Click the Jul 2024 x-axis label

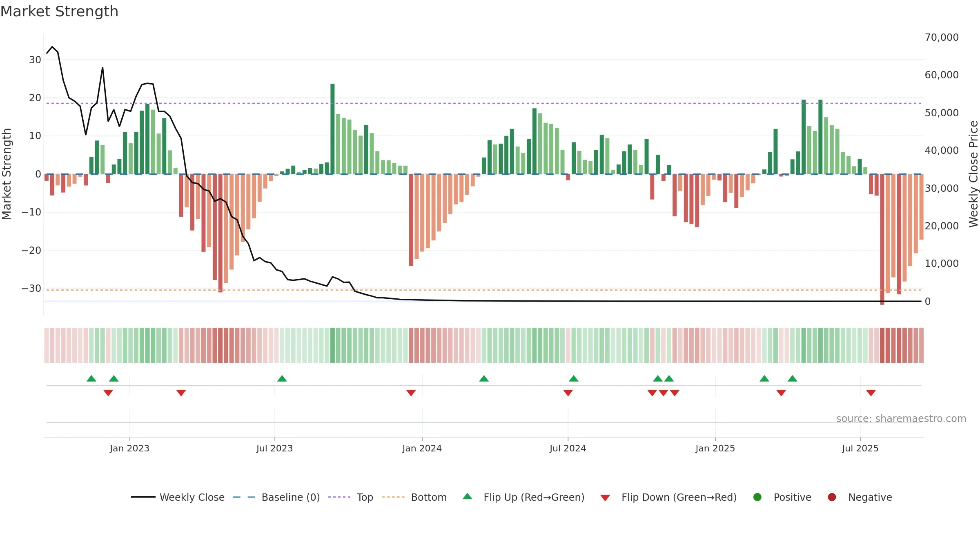pos(568,448)
